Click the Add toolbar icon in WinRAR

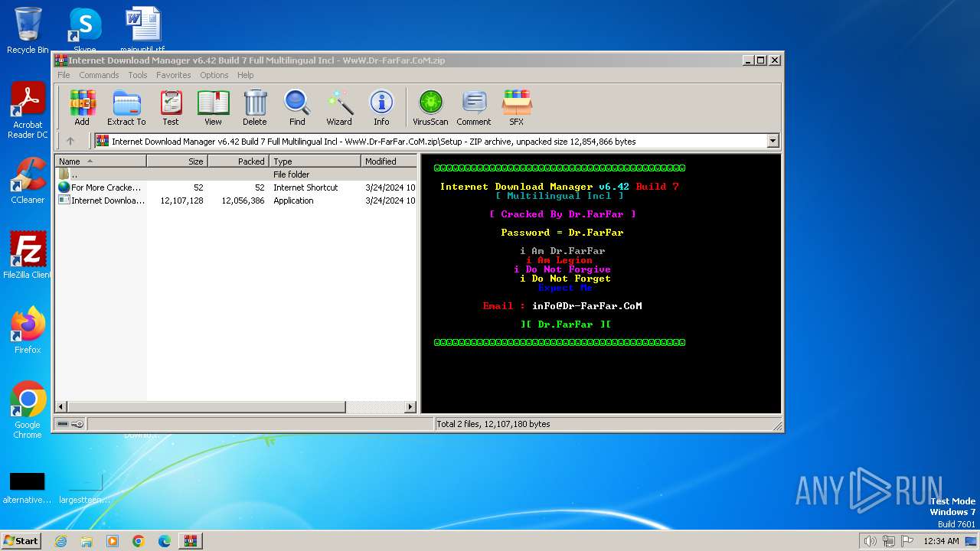point(82,108)
